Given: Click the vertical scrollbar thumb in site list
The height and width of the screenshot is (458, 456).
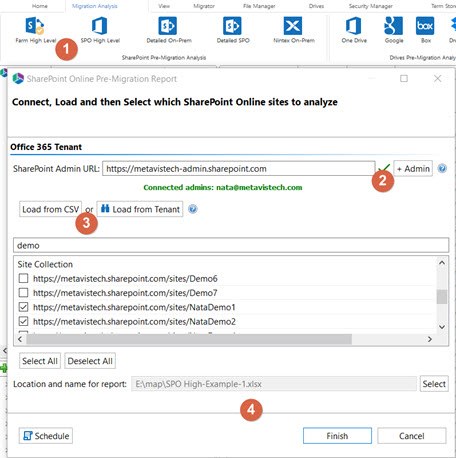Looking at the screenshot, I should pyautogui.click(x=442, y=297).
